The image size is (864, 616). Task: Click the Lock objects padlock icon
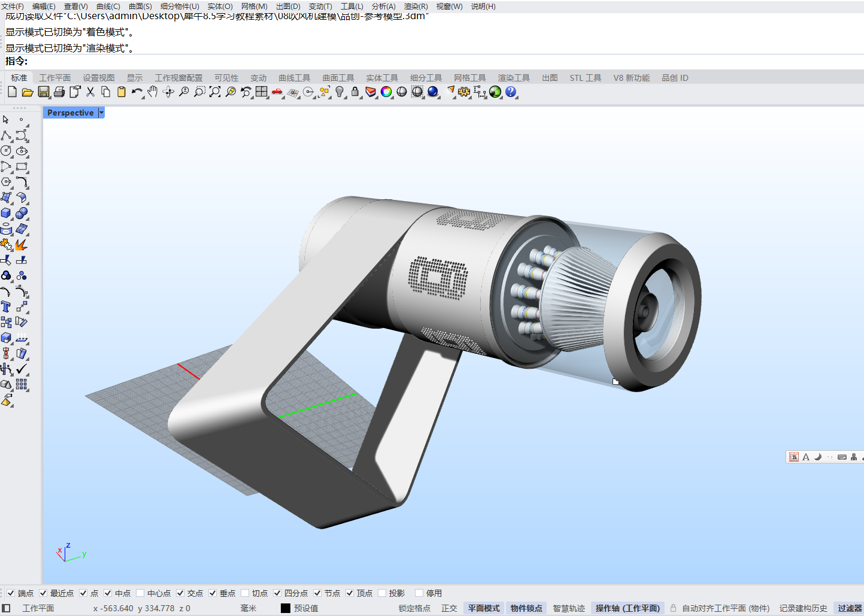(355, 92)
